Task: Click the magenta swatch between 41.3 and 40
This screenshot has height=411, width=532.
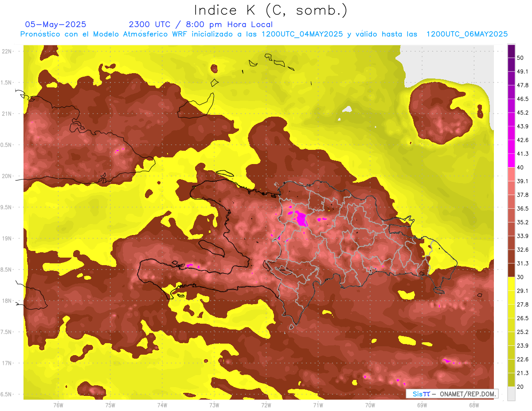Action: 512,160
